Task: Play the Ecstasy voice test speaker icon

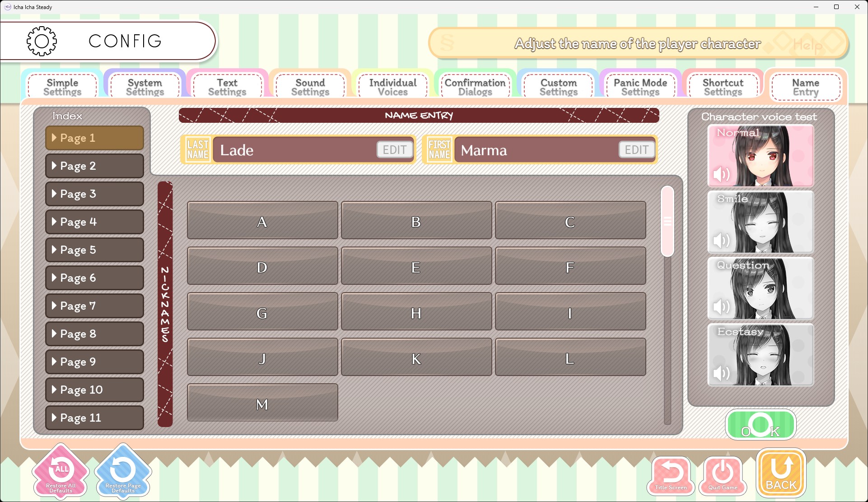Action: click(721, 373)
